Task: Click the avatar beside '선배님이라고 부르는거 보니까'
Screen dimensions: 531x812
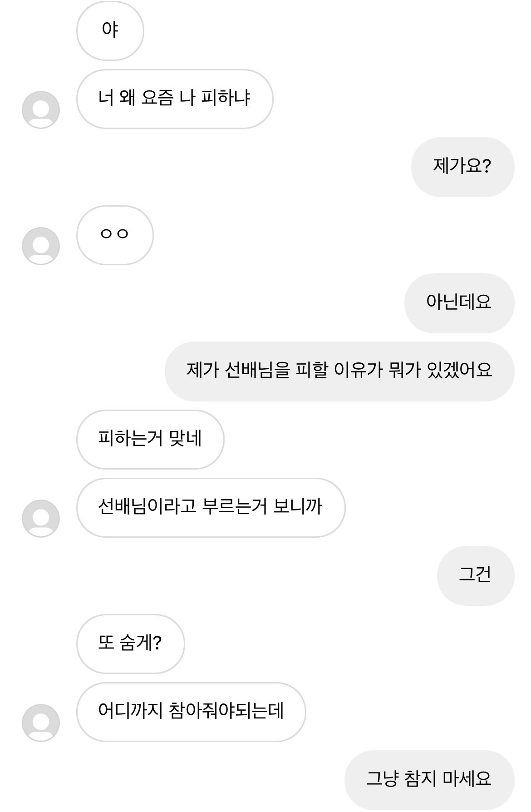Action: tap(41, 519)
